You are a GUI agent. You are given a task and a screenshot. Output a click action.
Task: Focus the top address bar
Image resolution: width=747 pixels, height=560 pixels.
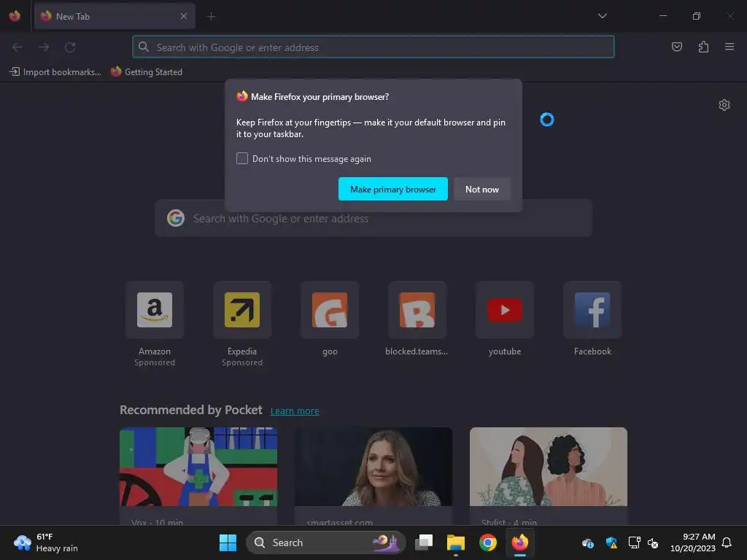(x=373, y=47)
